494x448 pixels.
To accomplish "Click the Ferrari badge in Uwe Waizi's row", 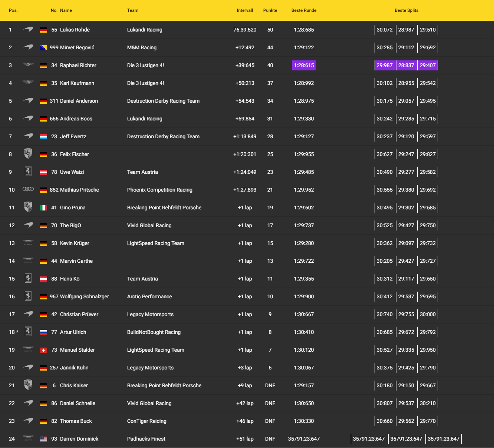I will (x=28, y=172).
